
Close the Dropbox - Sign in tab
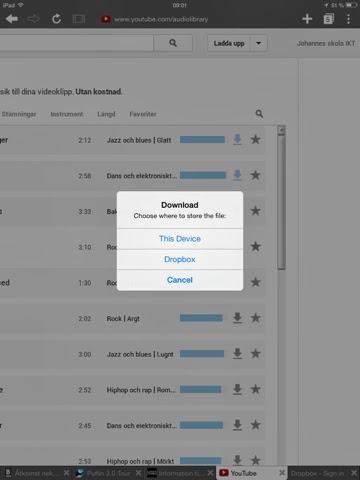[x=354, y=473]
